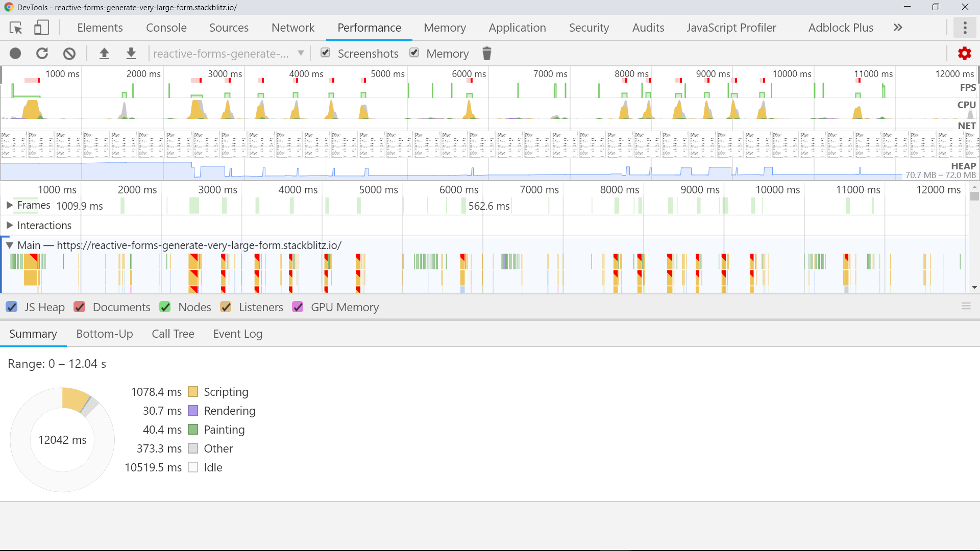Show more tabs with the chevron button
Image resolution: width=980 pixels, height=551 pixels.
pyautogui.click(x=898, y=28)
